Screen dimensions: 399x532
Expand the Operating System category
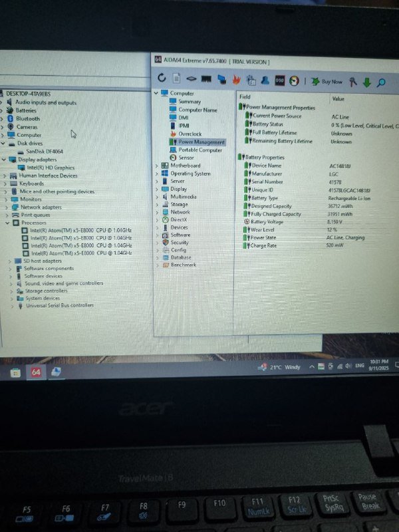[x=157, y=174]
